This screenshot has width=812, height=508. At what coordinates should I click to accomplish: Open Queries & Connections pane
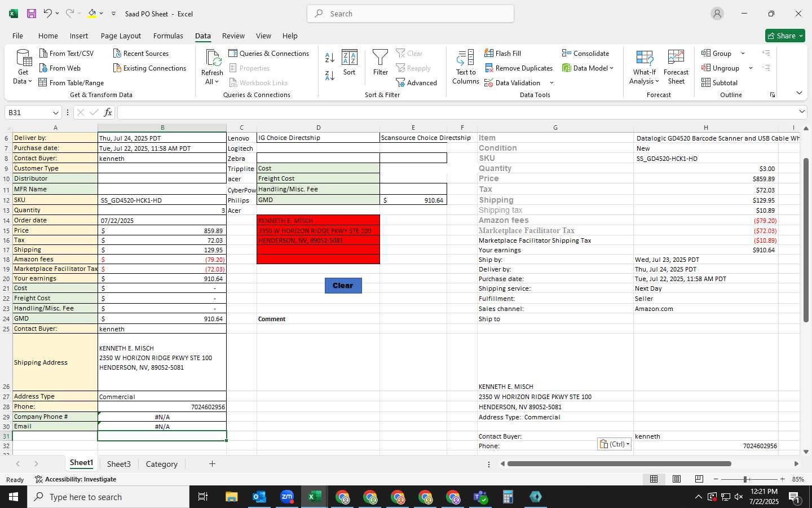269,54
